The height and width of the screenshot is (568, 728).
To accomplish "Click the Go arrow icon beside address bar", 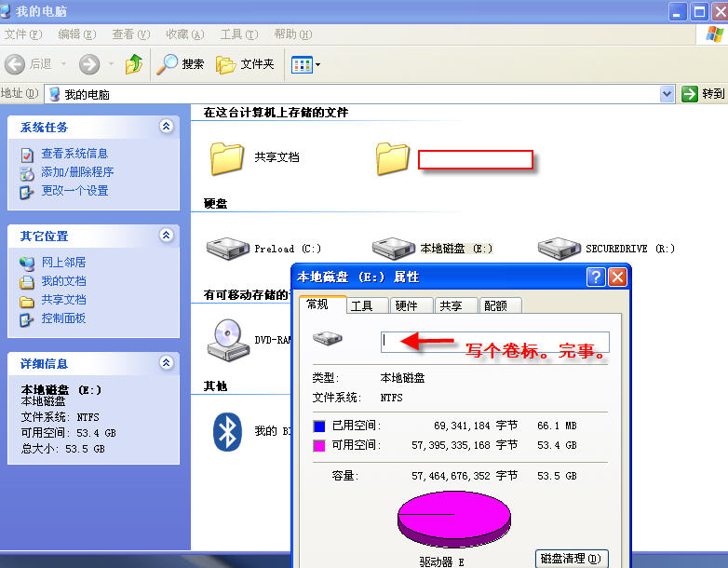I will coord(690,94).
